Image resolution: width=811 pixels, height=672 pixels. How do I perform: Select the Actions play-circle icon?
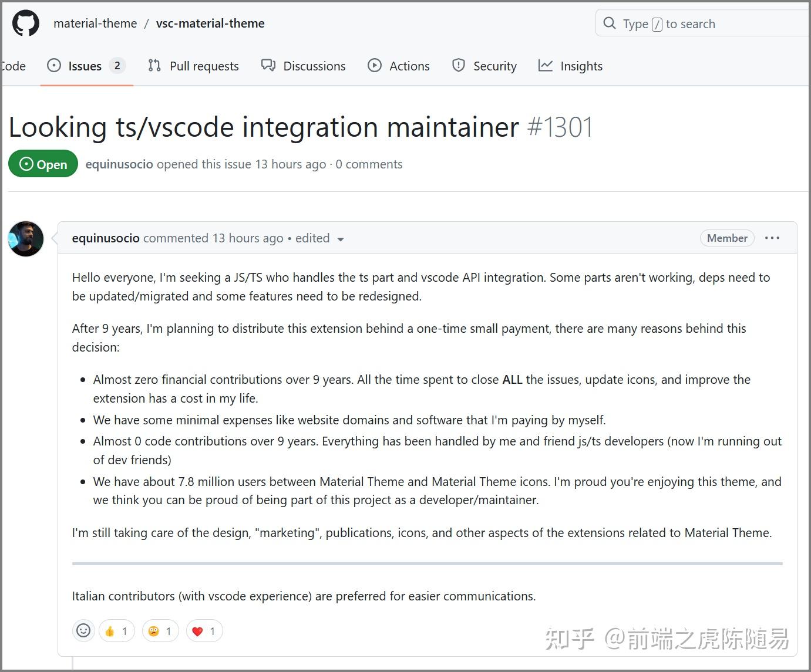tap(375, 66)
